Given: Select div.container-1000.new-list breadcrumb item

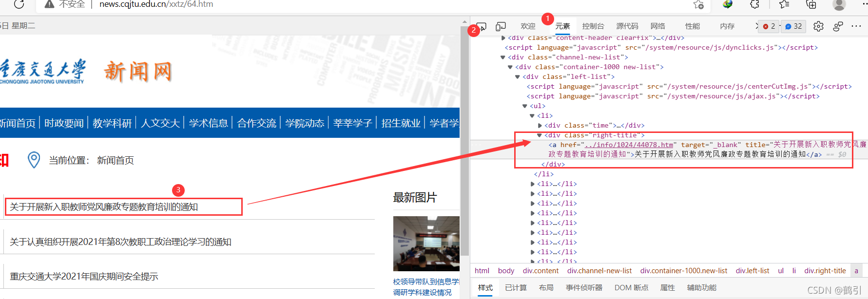Looking at the screenshot, I should click(684, 271).
